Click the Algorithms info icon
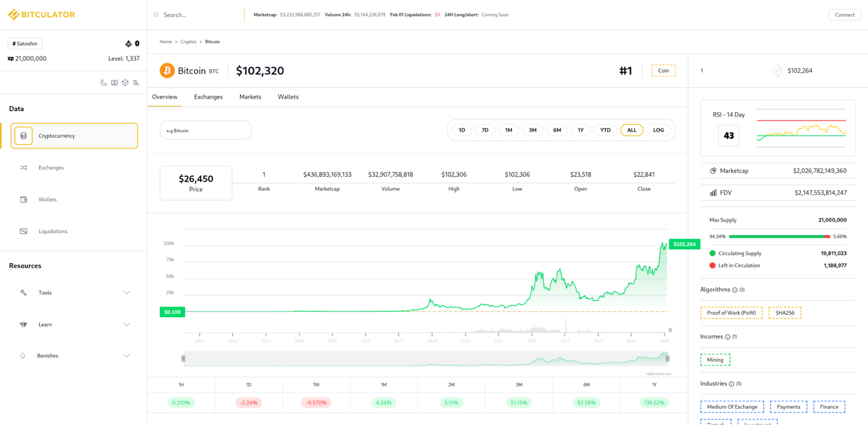The image size is (868, 425). pyautogui.click(x=735, y=290)
